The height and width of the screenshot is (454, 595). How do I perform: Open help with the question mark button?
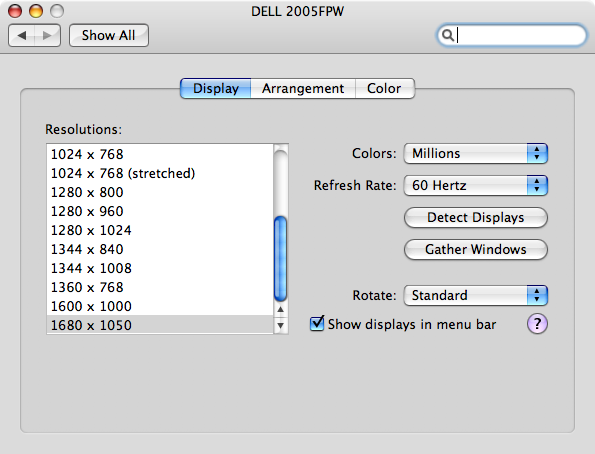537,324
